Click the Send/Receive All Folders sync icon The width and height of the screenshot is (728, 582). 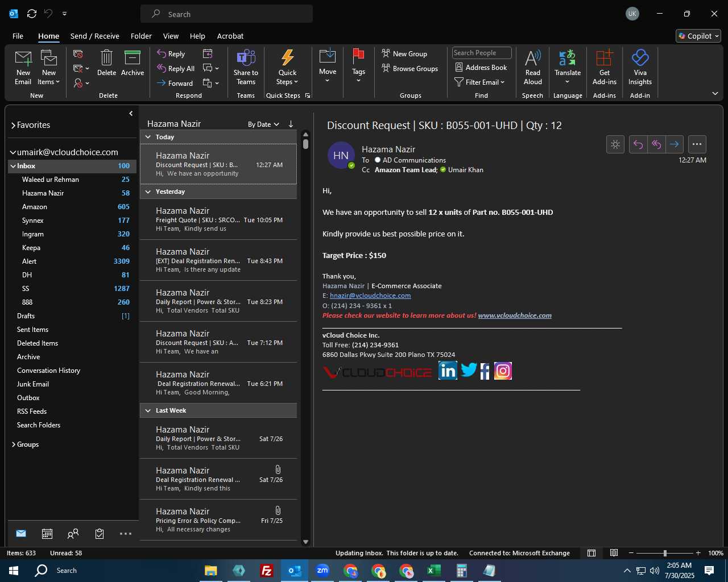tap(32, 14)
